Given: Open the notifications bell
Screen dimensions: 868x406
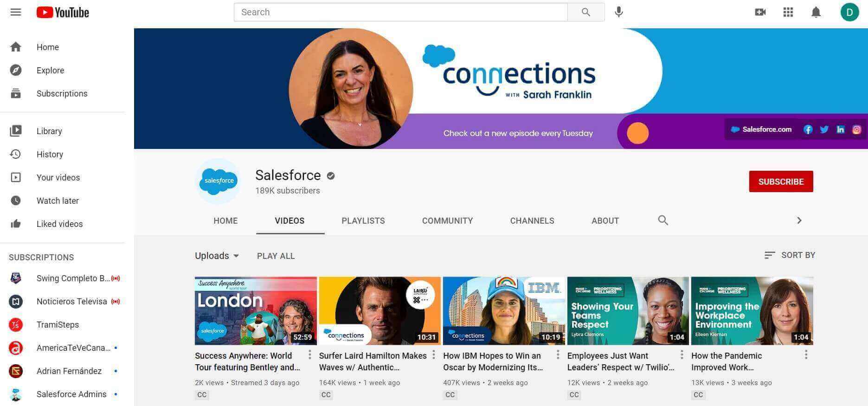Looking at the screenshot, I should coord(816,12).
